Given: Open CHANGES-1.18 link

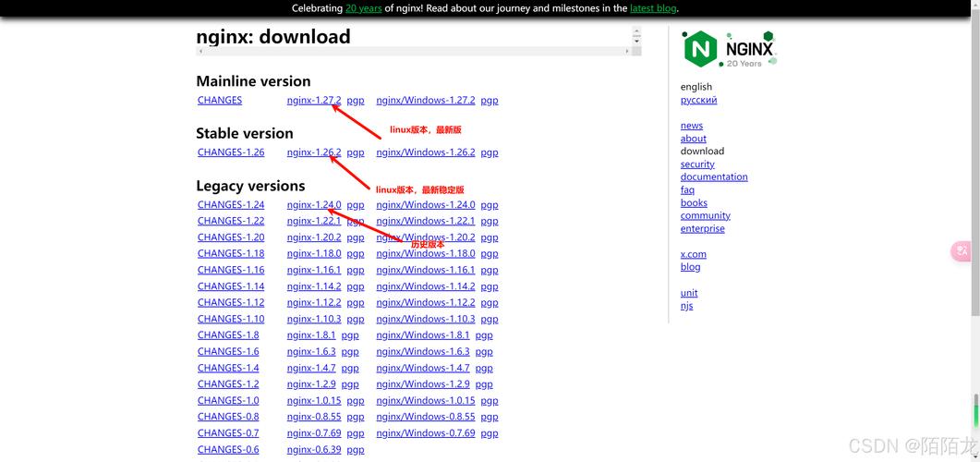Looking at the screenshot, I should (x=231, y=253).
